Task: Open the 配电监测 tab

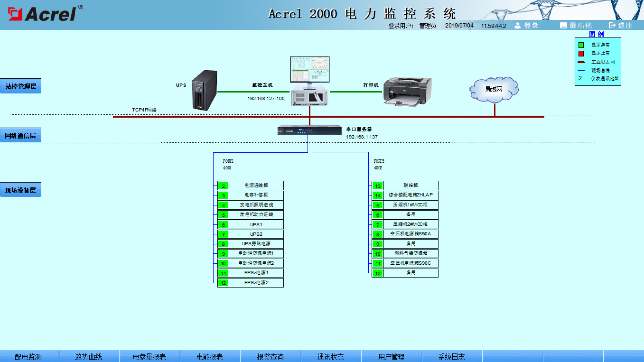Action: [x=28, y=356]
